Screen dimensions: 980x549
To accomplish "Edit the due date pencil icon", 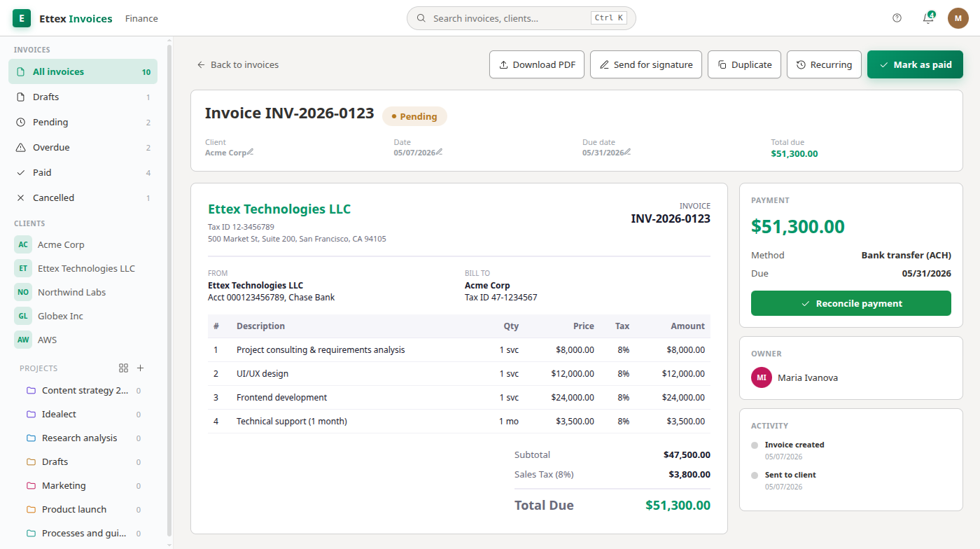I will (628, 152).
